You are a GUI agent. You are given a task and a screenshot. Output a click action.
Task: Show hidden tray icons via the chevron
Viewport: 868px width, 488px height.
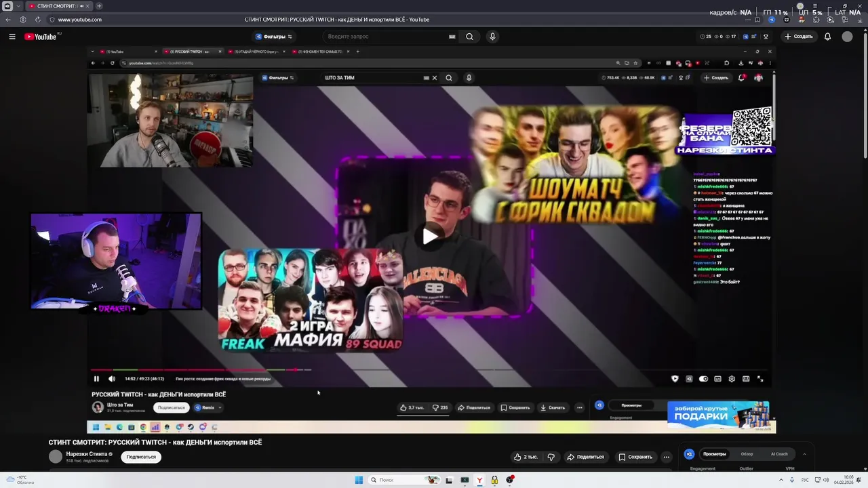(x=781, y=480)
